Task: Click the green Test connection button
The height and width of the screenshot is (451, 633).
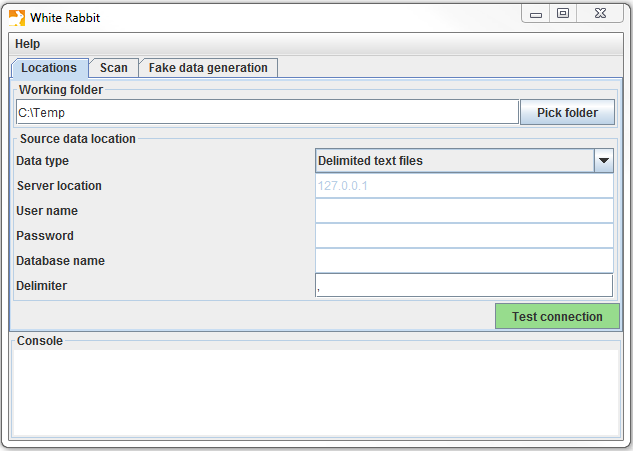Action: (x=557, y=317)
